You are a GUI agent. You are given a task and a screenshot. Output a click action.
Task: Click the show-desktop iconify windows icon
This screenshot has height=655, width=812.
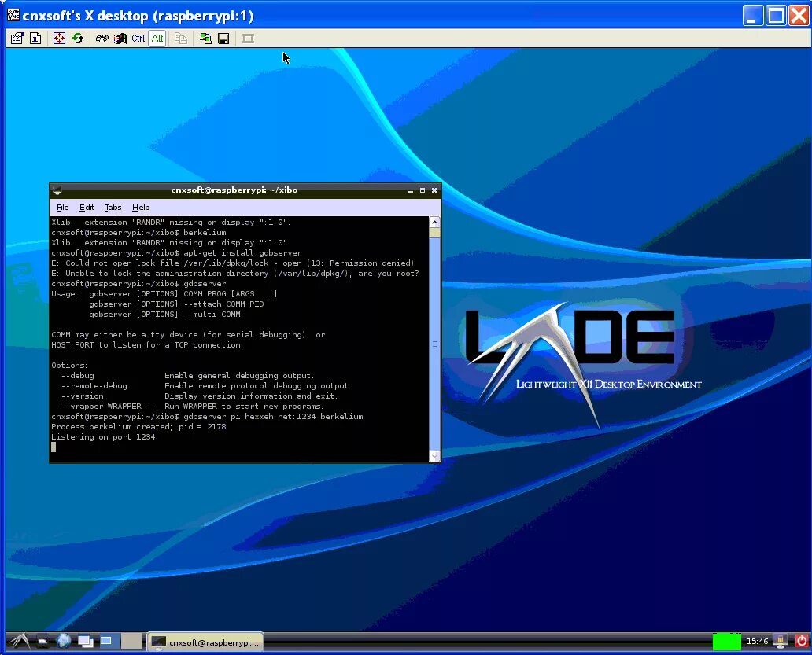[x=86, y=642]
